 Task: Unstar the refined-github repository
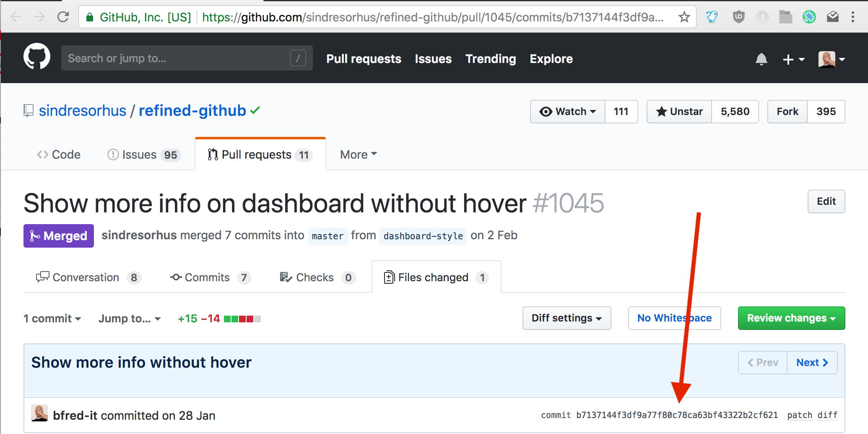[679, 112]
